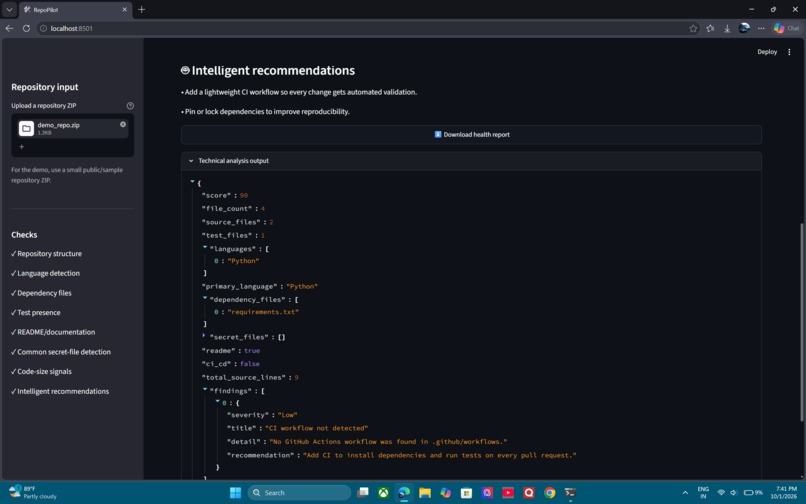Click the "primary_language" value "Python"
This screenshot has width=806, height=504.
pos(302,286)
